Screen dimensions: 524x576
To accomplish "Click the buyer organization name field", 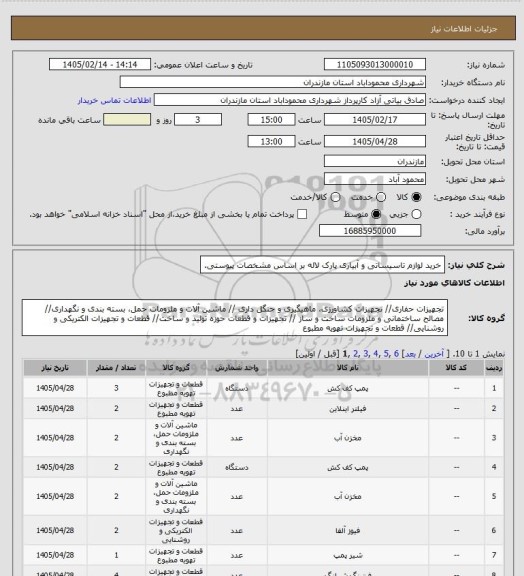I will (x=273, y=82).
